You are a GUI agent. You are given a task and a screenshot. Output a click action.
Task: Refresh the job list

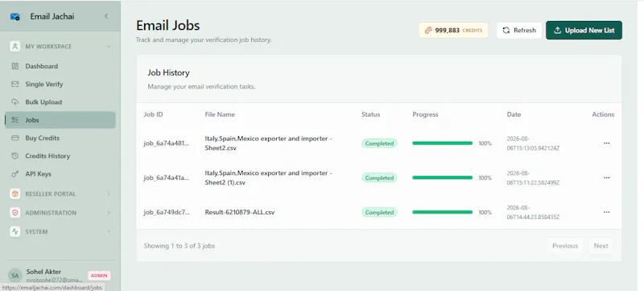pyautogui.click(x=519, y=31)
